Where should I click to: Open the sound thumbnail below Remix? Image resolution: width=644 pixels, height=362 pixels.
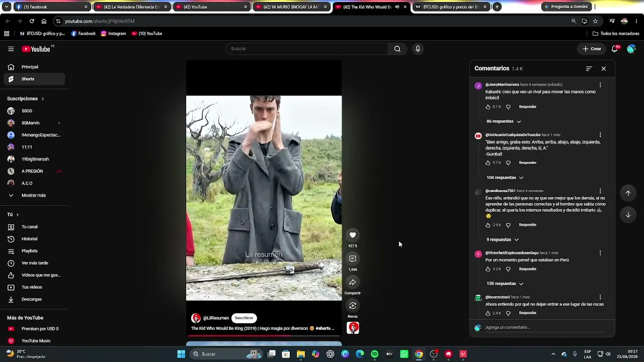click(353, 328)
